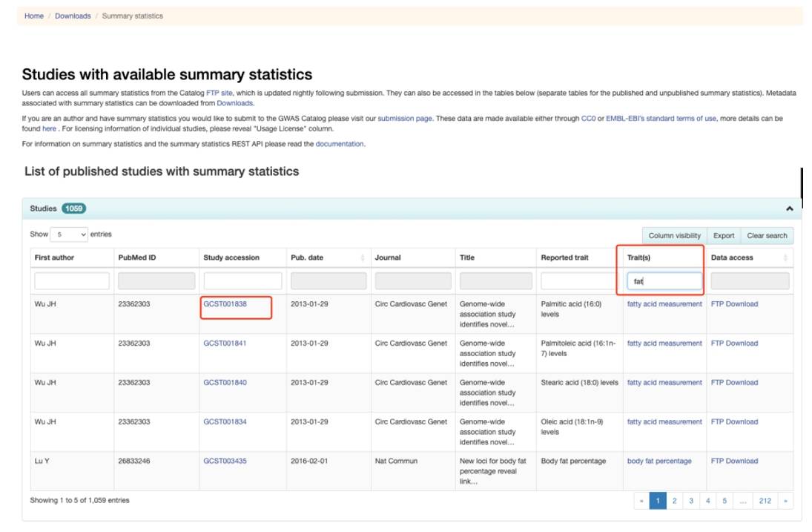Focus the First author filter field
The height and width of the screenshot is (532, 812).
coord(72,280)
